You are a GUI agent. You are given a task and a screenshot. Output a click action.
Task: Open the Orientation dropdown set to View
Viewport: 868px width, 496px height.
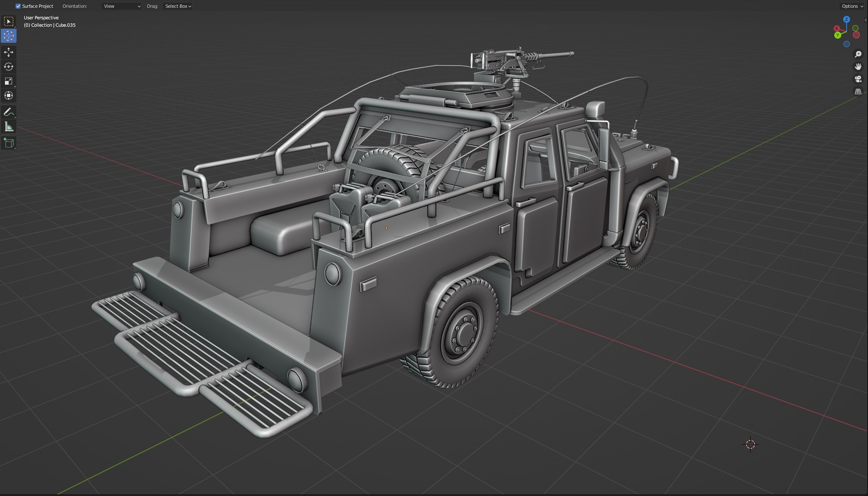[121, 6]
